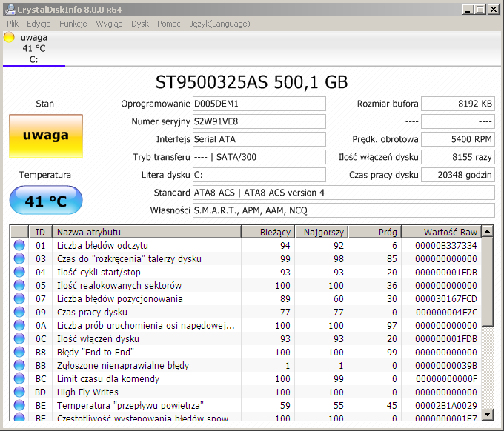Minimize the CrystalDiskInfo window
This screenshot has width=504, height=431.
coord(468,10)
